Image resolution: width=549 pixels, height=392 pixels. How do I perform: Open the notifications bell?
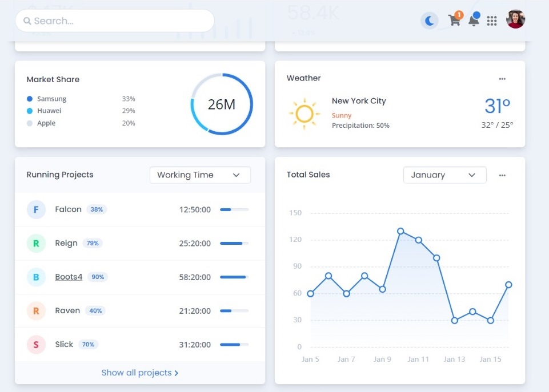coord(474,19)
